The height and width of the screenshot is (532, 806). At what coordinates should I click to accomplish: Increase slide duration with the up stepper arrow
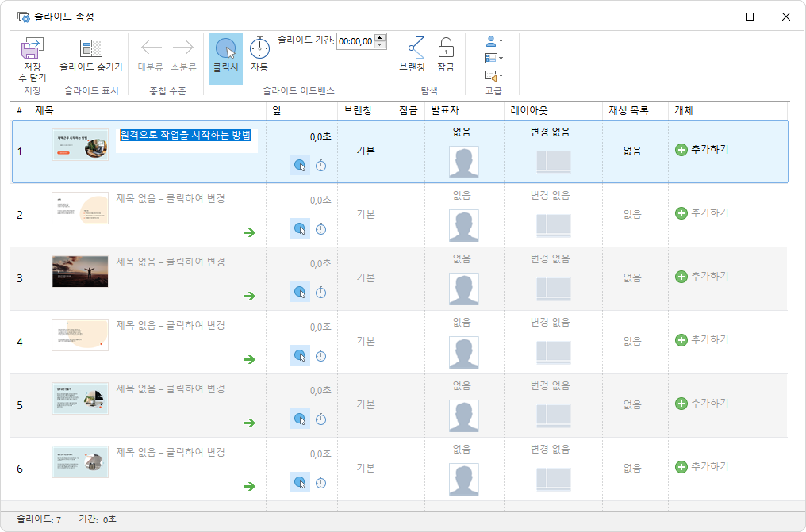380,38
